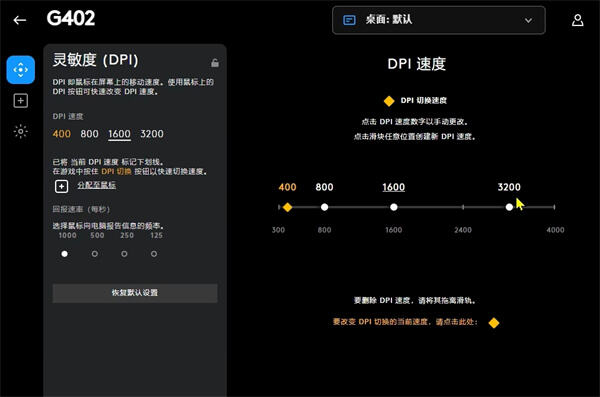Click the yellow diamond after 请点击此处
The width and height of the screenshot is (600, 397).
click(x=494, y=322)
